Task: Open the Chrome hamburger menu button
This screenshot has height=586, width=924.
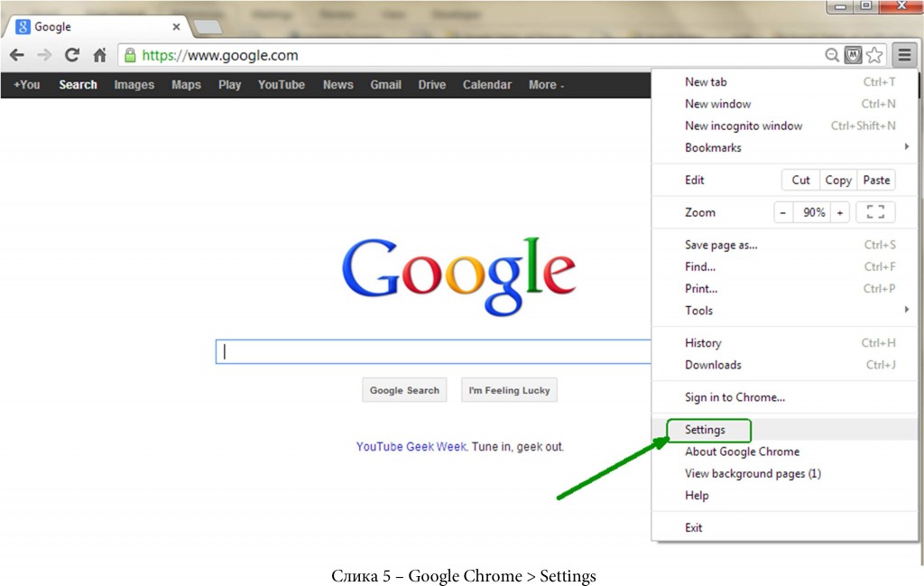Action: (x=904, y=55)
